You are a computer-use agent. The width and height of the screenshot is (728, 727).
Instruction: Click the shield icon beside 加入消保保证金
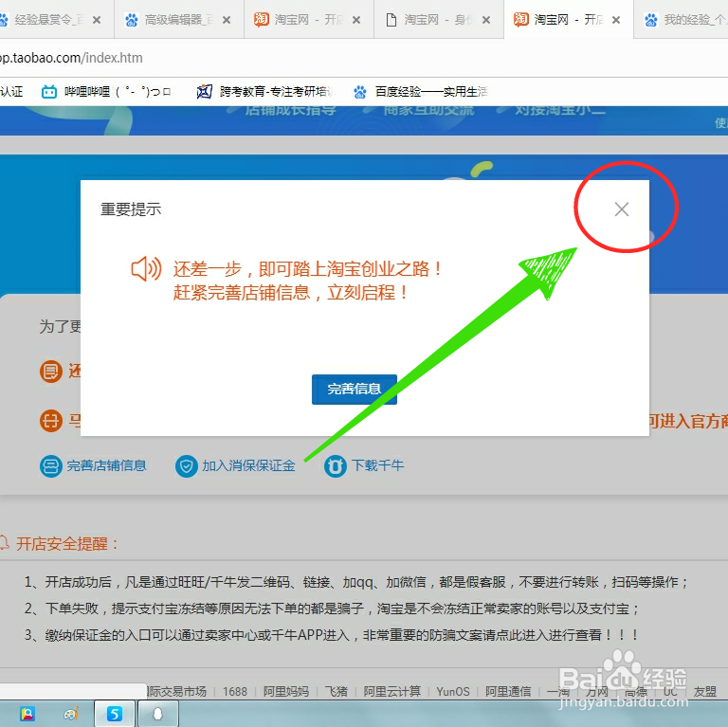coord(187,465)
